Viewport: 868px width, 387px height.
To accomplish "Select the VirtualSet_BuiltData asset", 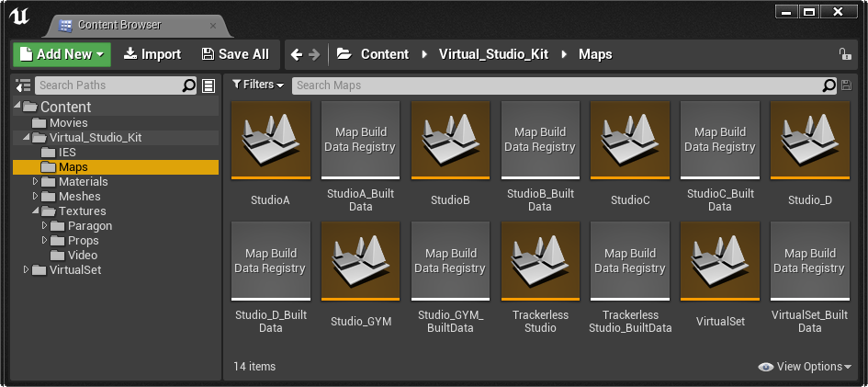I will coord(810,261).
